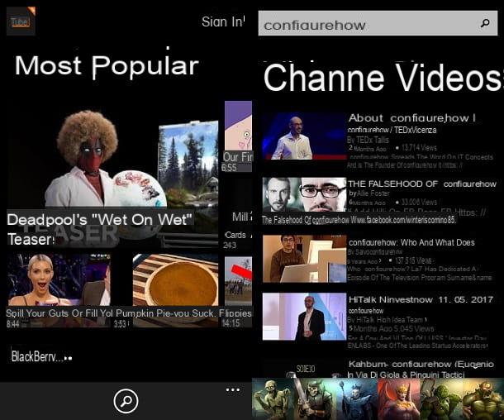The height and width of the screenshot is (420, 504).
Task: Open the Deadpool painter video thumbnail
Action: point(112,160)
